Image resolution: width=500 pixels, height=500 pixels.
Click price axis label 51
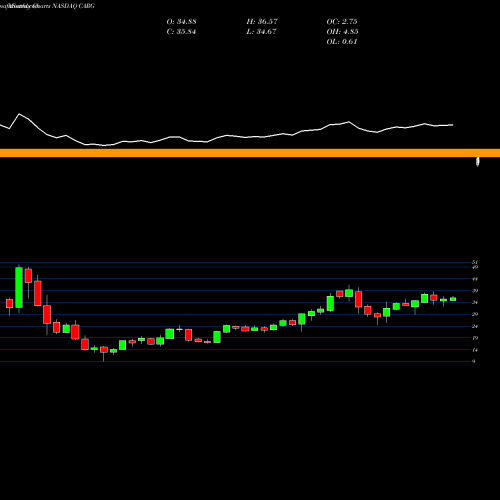tap(475, 262)
